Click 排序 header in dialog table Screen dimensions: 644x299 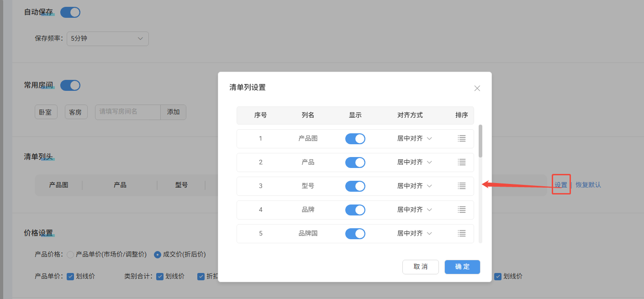coord(462,115)
